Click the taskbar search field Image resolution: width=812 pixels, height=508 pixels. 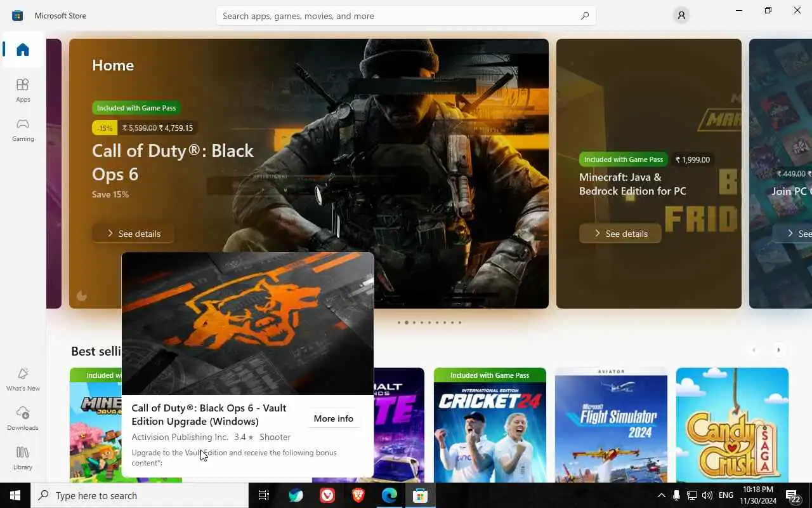click(140, 495)
